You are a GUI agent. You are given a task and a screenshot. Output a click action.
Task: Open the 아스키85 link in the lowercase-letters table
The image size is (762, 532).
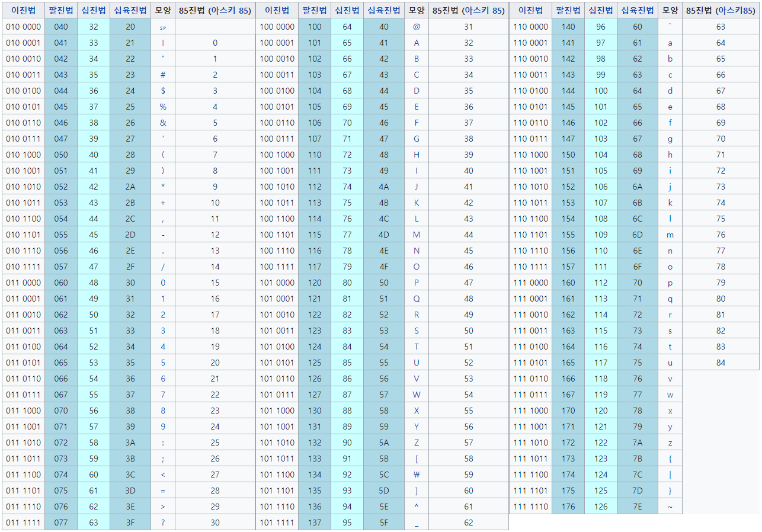pos(737,11)
